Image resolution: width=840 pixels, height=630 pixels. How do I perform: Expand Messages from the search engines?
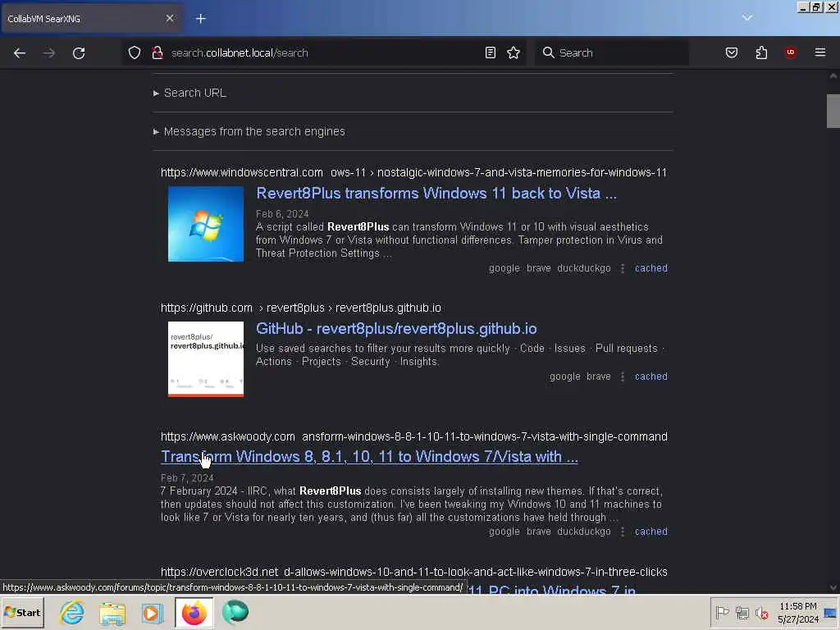(x=249, y=131)
